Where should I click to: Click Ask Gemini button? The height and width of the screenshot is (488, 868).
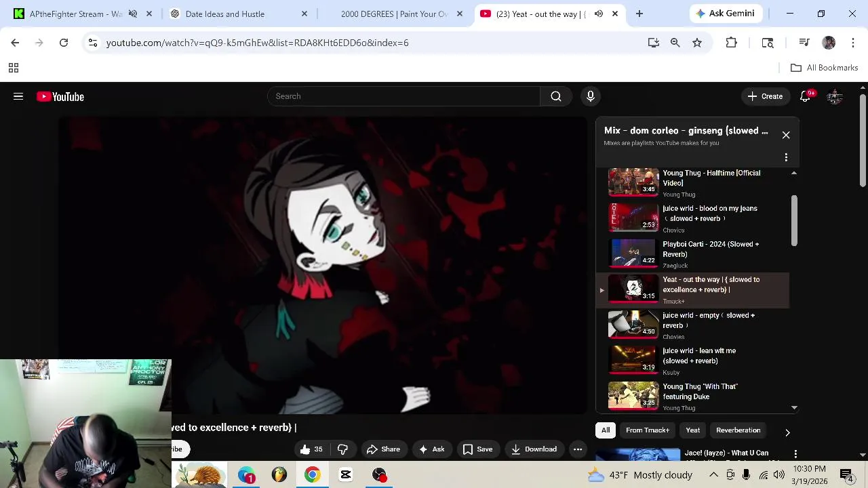(726, 14)
